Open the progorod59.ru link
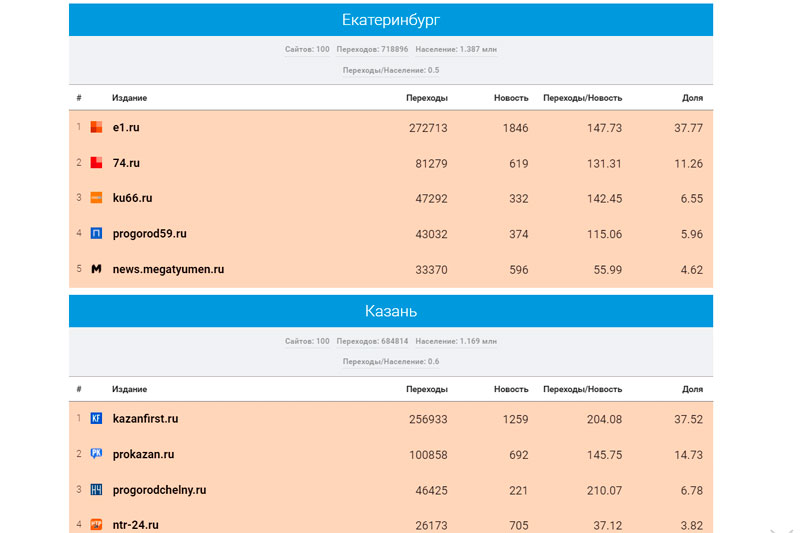 (149, 234)
